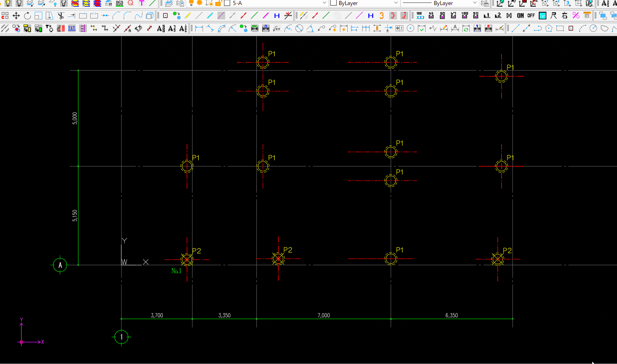Toggle the padlock on layer 5-A
This screenshot has width=617, height=364.
[218, 3]
